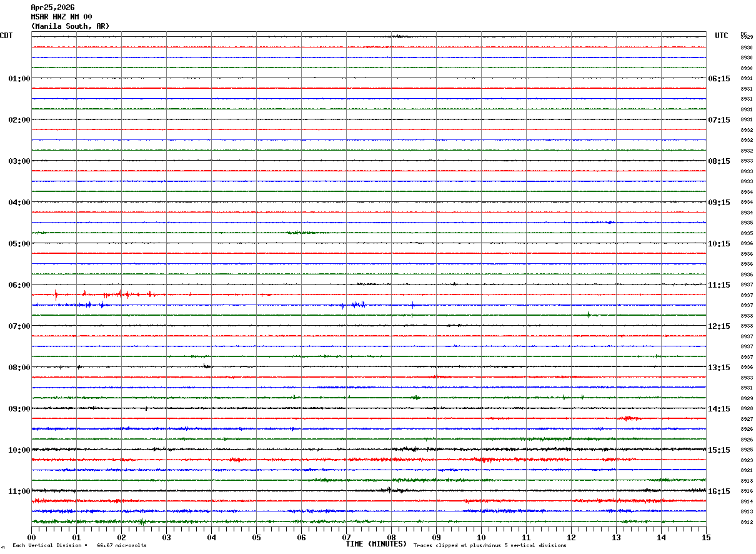Click the '01:00' CDT time label
This screenshot has width=756, height=554.
19,79
